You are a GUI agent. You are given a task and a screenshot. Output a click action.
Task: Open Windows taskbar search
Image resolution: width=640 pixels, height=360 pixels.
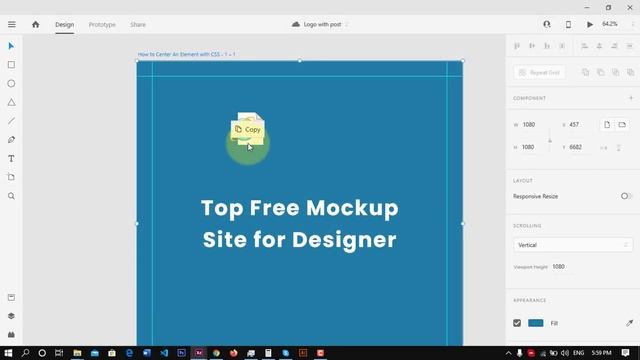pyautogui.click(x=25, y=353)
